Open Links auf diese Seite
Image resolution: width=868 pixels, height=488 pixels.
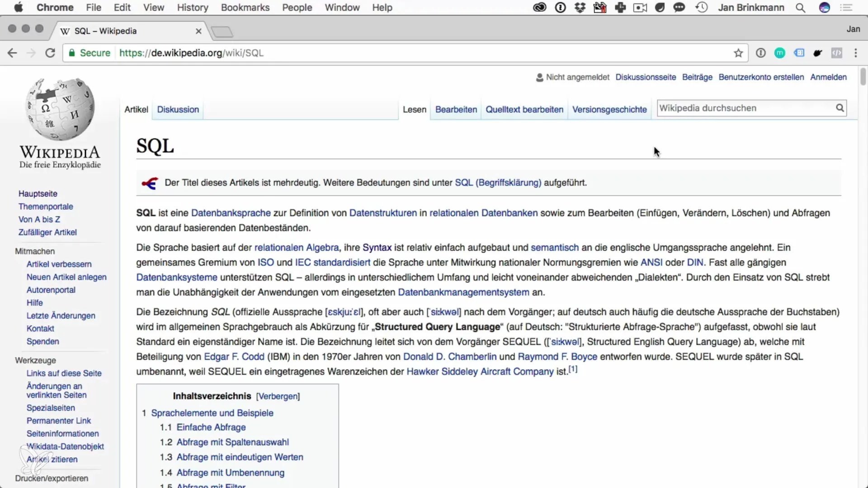point(64,373)
